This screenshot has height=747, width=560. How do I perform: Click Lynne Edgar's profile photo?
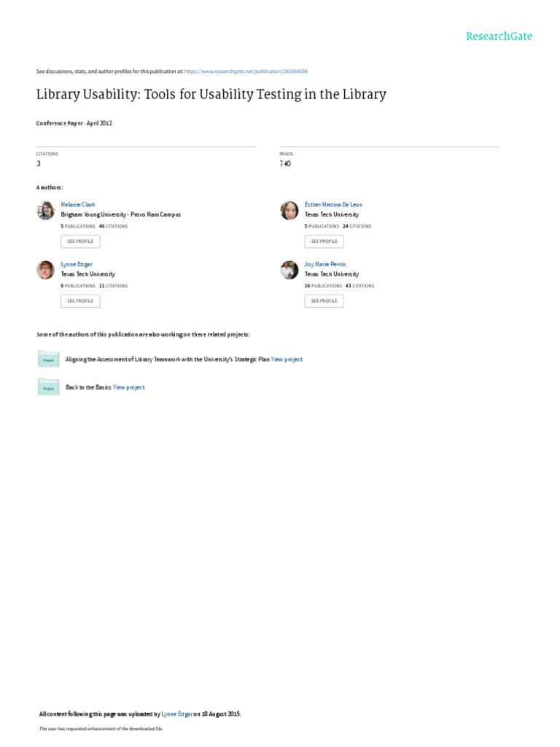pos(45,270)
